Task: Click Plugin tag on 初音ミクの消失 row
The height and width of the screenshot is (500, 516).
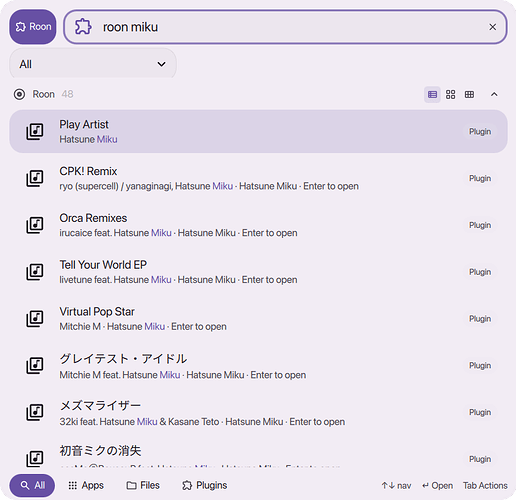Action: pos(480,459)
